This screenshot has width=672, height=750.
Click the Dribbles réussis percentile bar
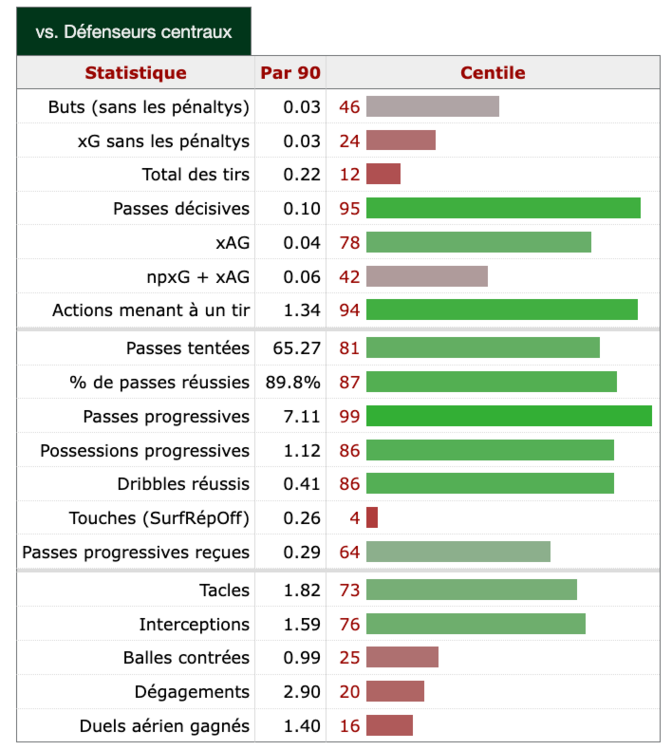point(490,484)
